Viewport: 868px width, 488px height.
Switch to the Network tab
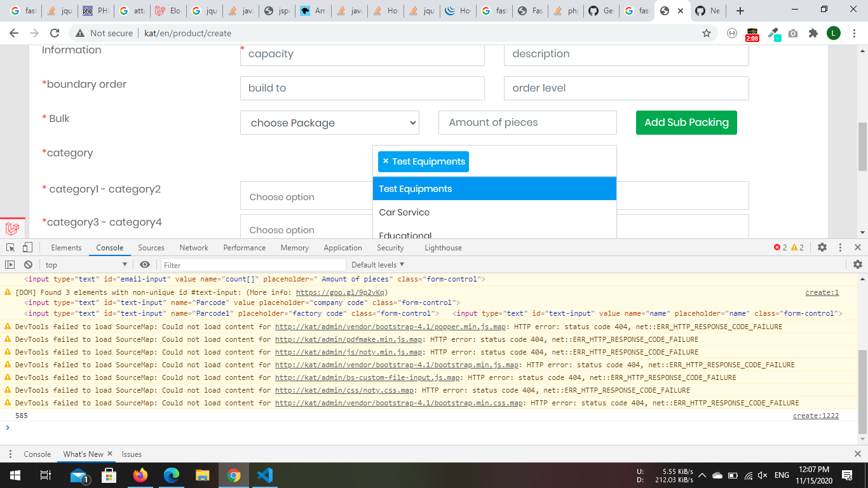(x=194, y=248)
